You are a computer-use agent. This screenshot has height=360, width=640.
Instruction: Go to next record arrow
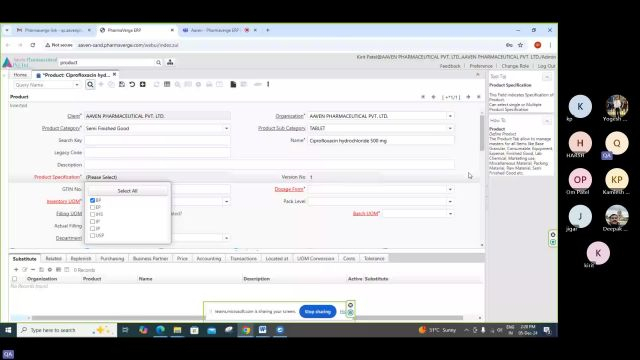pos(468,97)
